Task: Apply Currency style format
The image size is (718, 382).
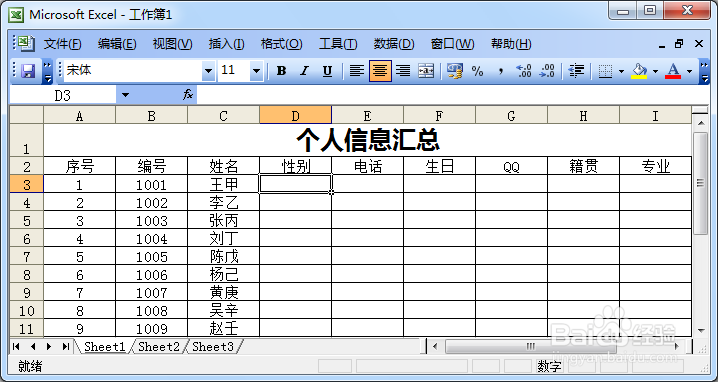Action: coord(455,71)
